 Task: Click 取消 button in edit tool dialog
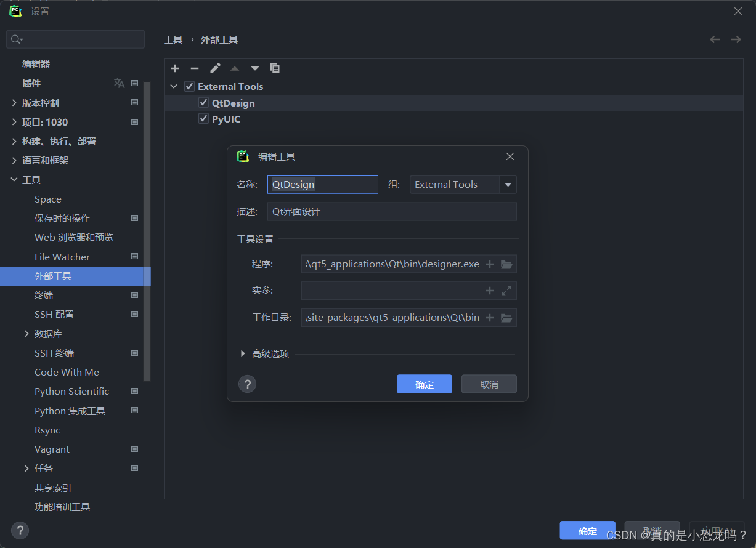coord(489,384)
